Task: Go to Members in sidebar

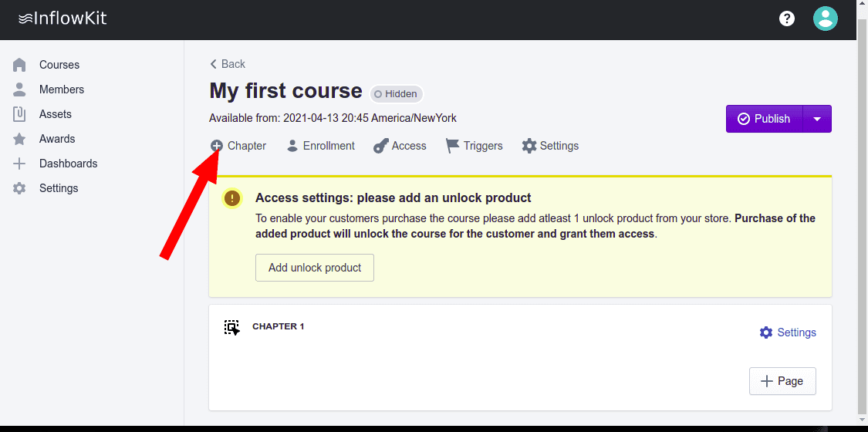Action: coord(61,89)
